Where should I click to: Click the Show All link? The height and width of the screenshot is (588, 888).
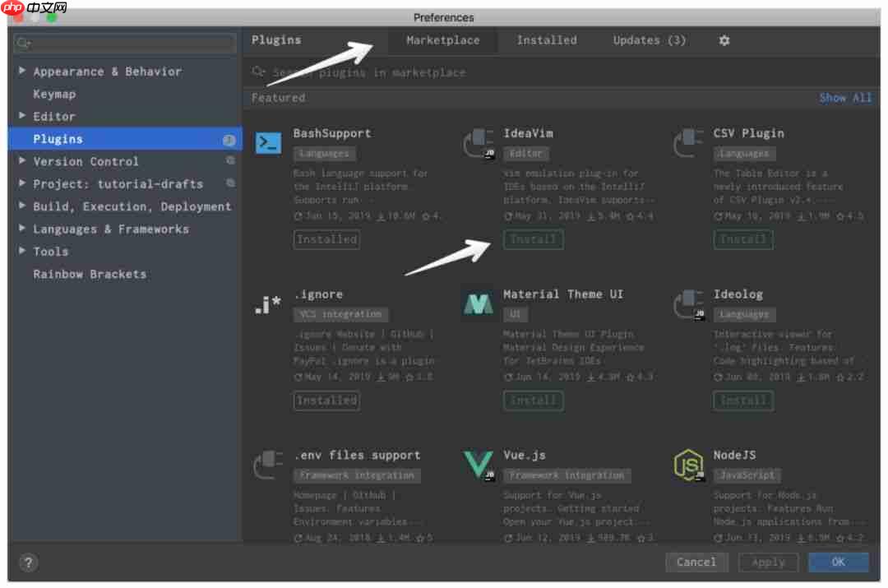coord(845,97)
